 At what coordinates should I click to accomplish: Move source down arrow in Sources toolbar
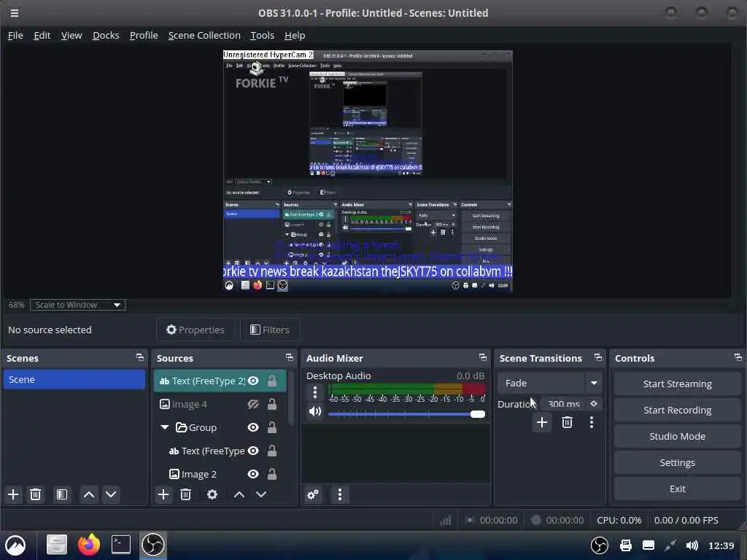click(x=261, y=494)
